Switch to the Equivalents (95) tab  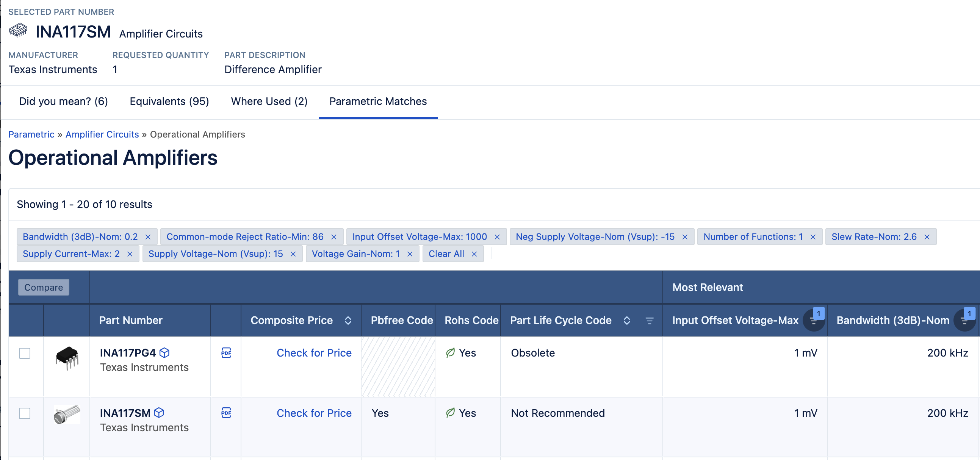[169, 101]
